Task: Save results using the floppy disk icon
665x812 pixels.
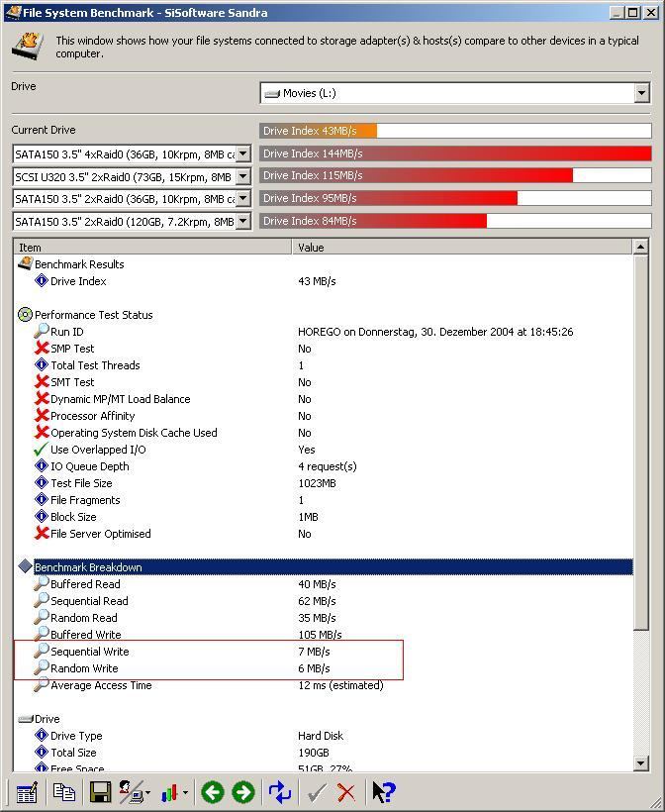Action: 100,792
